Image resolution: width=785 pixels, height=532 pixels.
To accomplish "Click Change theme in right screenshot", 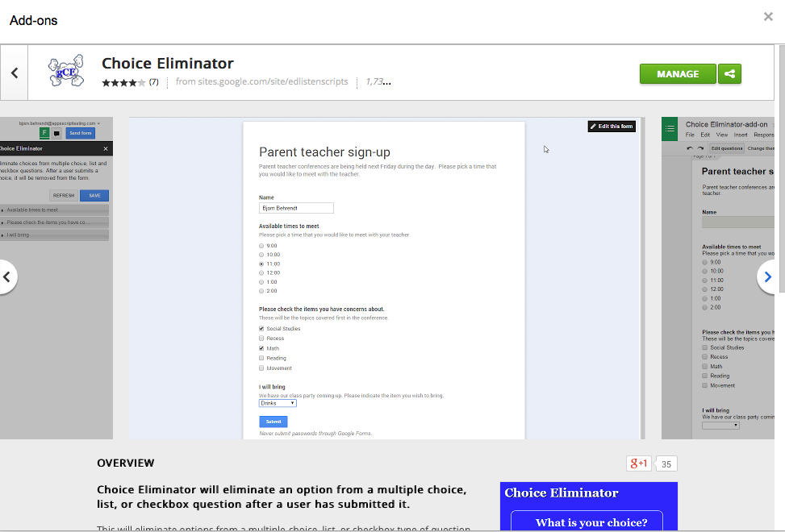I will [x=761, y=148].
